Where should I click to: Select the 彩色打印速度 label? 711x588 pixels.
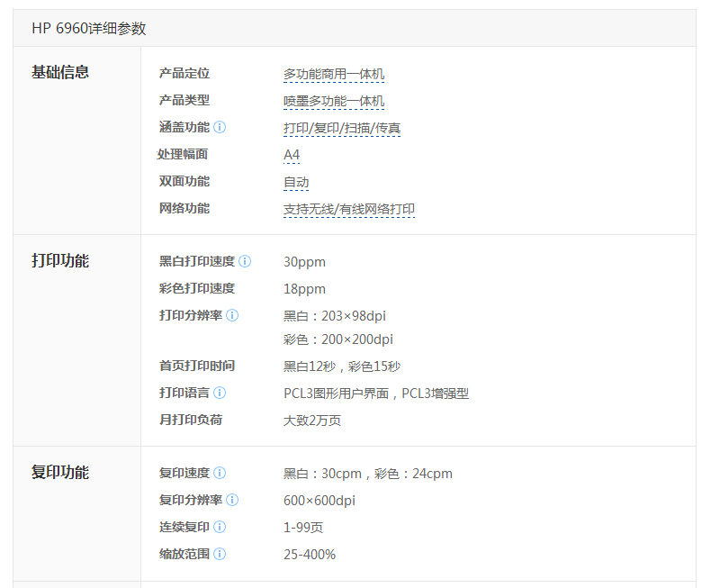click(197, 288)
